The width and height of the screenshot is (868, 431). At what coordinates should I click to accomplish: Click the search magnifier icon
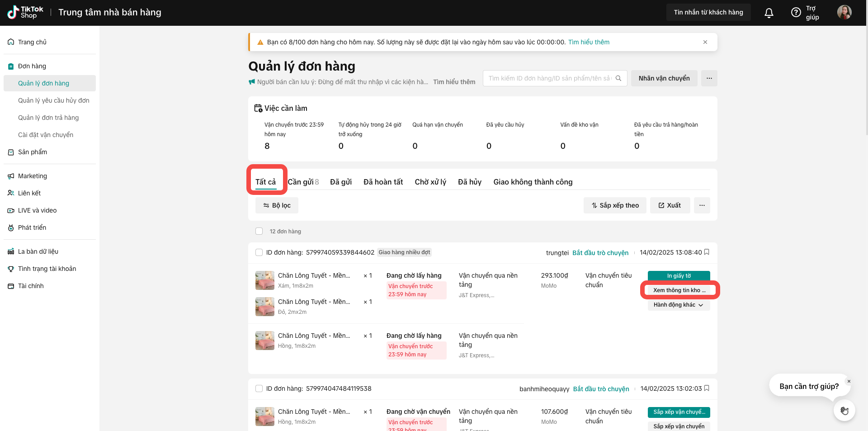click(x=618, y=78)
